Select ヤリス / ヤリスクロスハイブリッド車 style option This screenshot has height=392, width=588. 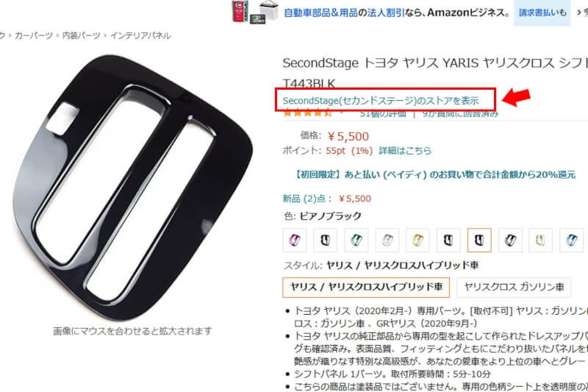click(x=366, y=287)
